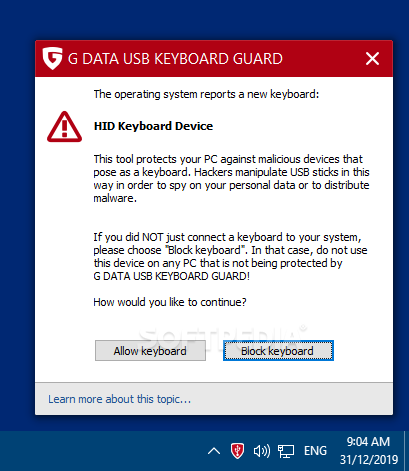
Task: Expand the hidden tray icons chevron
Action: click(214, 451)
